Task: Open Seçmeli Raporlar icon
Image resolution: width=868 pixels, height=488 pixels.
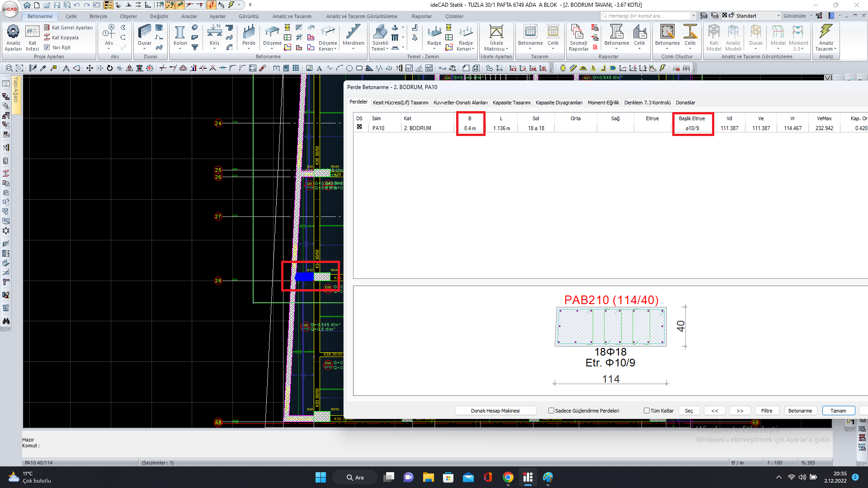Action: 578,38
